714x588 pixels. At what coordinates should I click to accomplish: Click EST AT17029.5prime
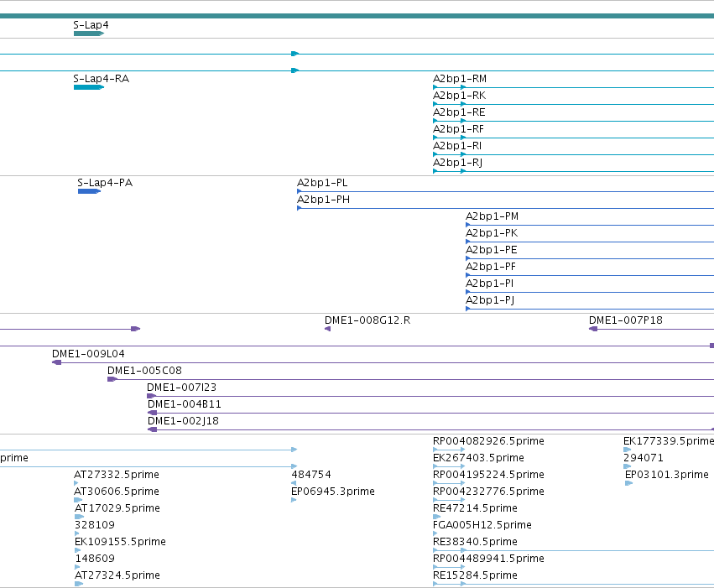[x=117, y=509]
